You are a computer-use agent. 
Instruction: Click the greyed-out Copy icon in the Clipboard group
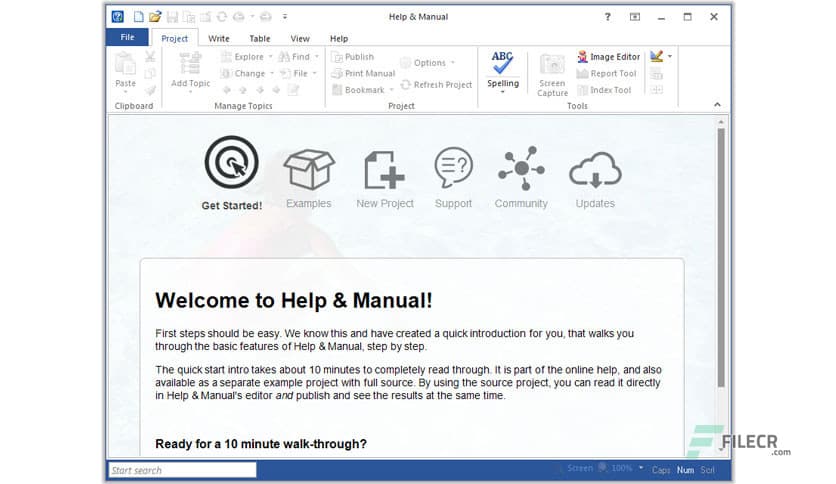click(x=150, y=74)
